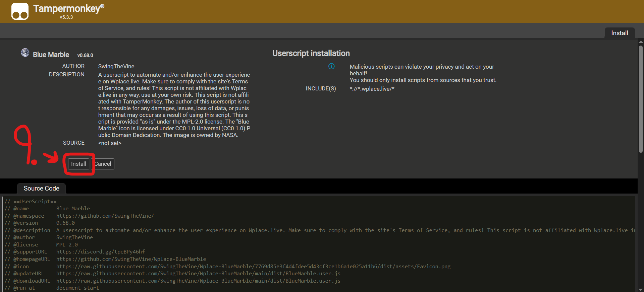Click the page's vertical scrollbar thumb
This screenshot has height=292, width=644.
click(641, 99)
